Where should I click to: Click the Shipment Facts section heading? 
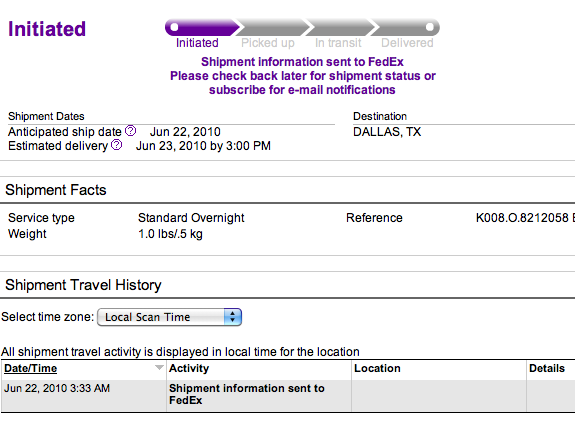pyautogui.click(x=56, y=190)
